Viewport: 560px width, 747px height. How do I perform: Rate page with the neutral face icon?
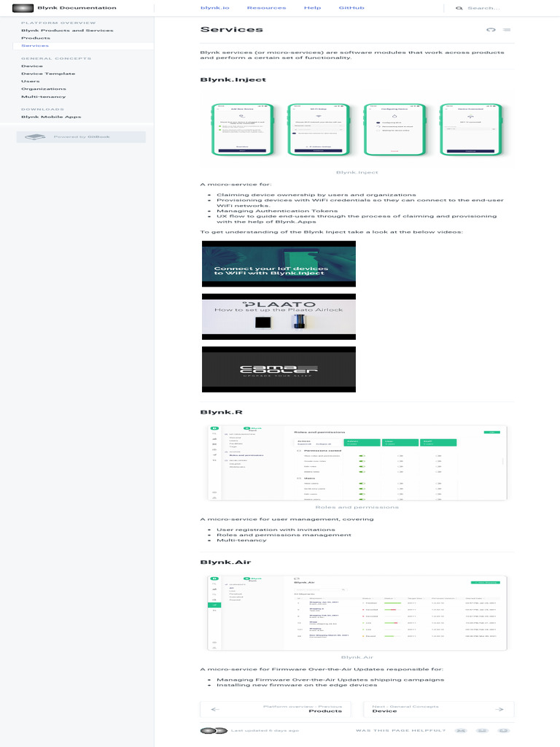483,730
